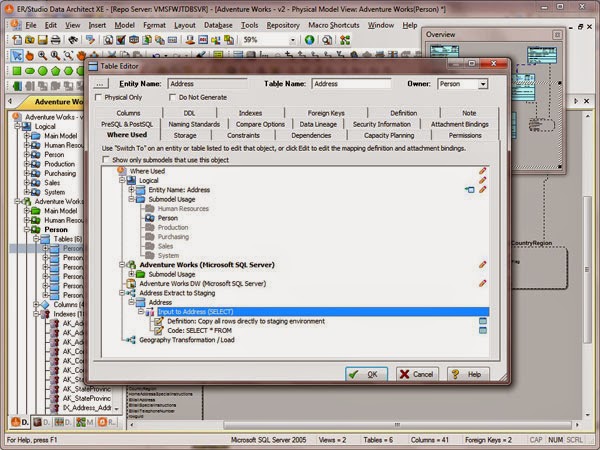Switch to the Capacity Planning tab

pos(389,135)
